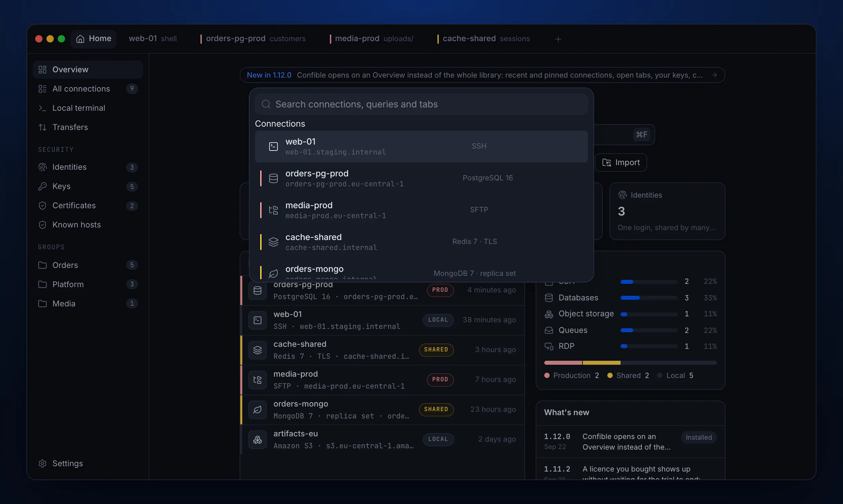The image size is (843, 504).
Task: Click the Identities fingerprint icon in sidebar
Action: click(x=42, y=167)
